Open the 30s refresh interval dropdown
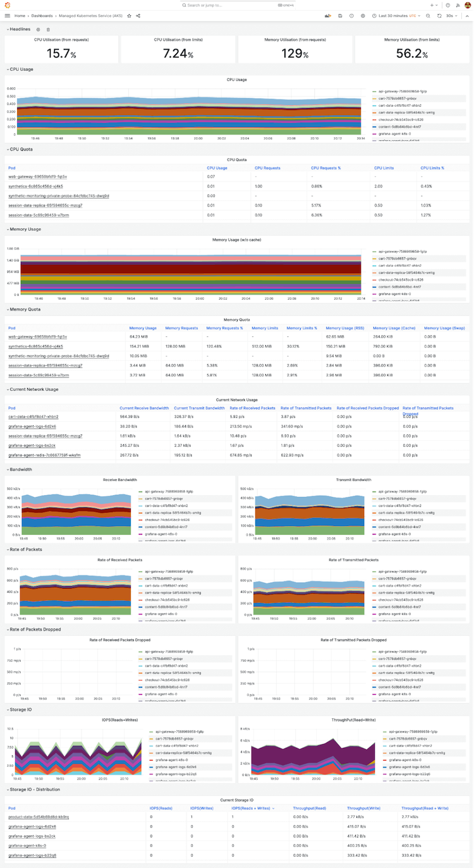 451,15
